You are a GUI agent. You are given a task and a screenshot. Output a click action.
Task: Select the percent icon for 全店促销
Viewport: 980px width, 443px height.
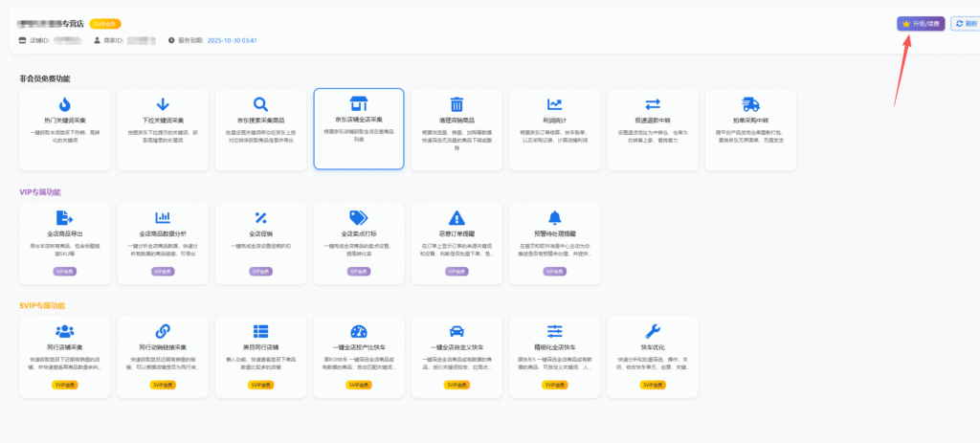click(260, 218)
